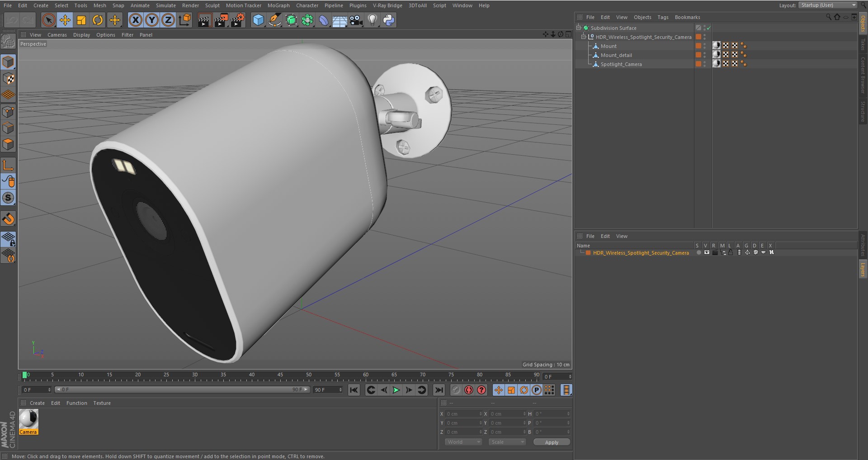Toggle Y axis lock

click(x=152, y=20)
